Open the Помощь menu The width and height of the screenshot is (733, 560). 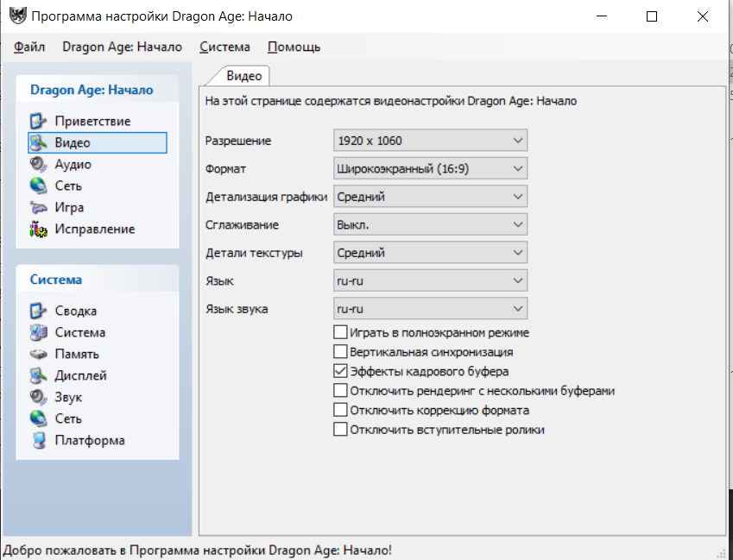pos(294,47)
